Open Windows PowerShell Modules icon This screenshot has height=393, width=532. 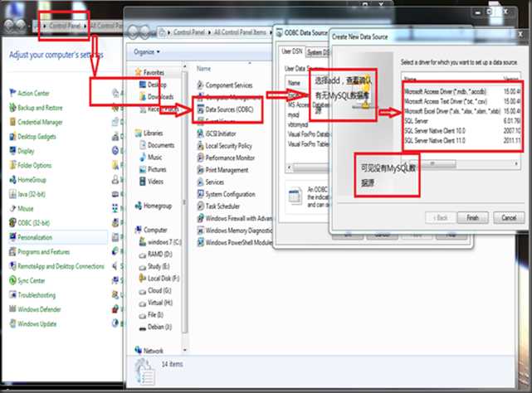[201, 242]
